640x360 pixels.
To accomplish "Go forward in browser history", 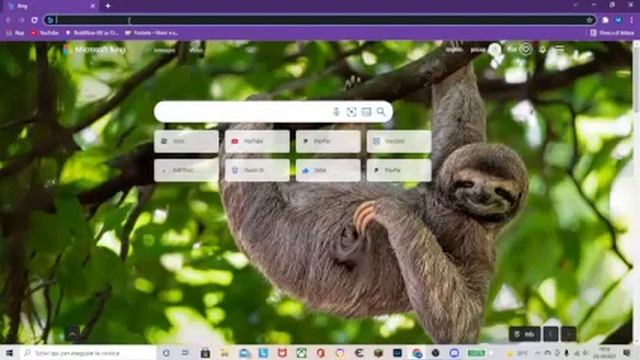I will (21, 20).
